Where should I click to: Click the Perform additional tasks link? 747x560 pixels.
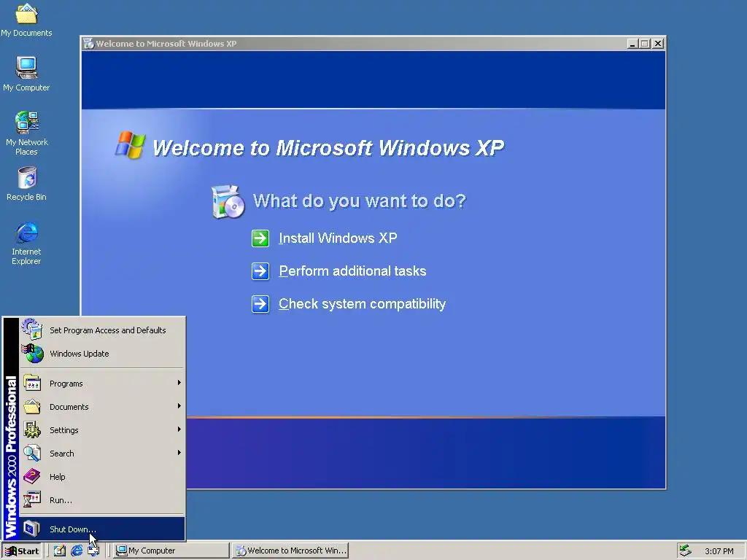(x=352, y=271)
